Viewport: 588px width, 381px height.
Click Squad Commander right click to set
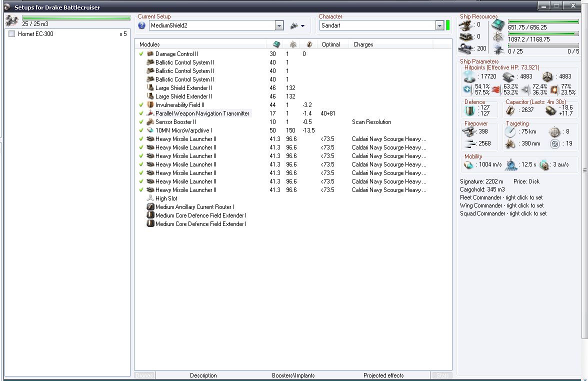503,213
